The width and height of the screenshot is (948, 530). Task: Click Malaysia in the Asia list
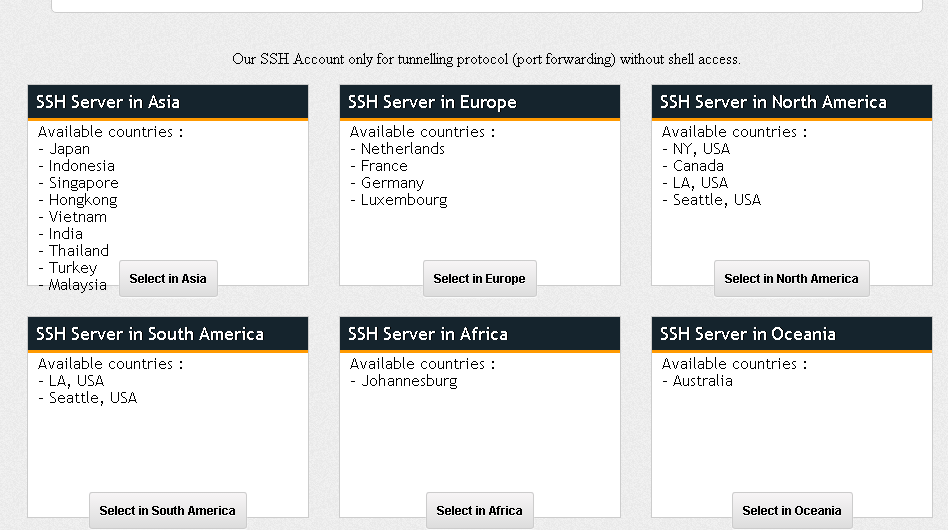point(77,285)
